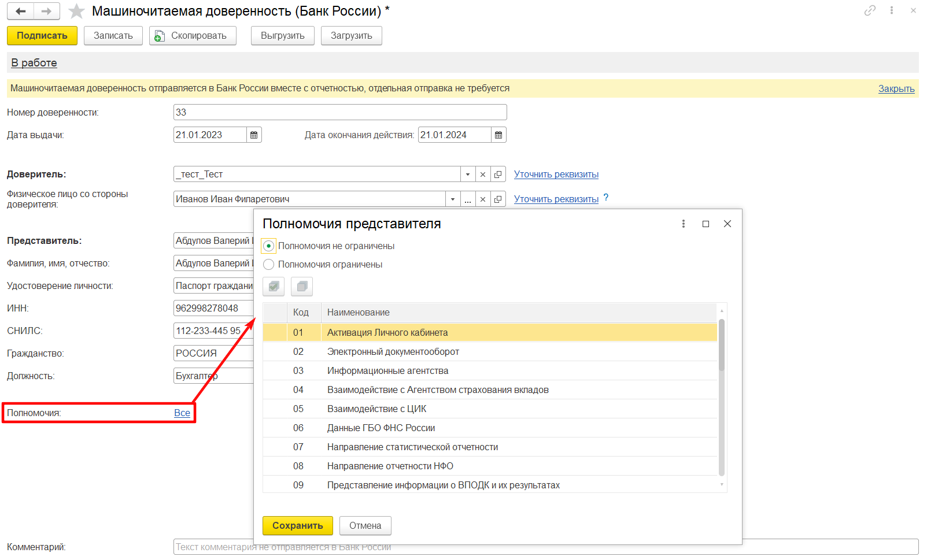Click the Сохранить button

(297, 525)
